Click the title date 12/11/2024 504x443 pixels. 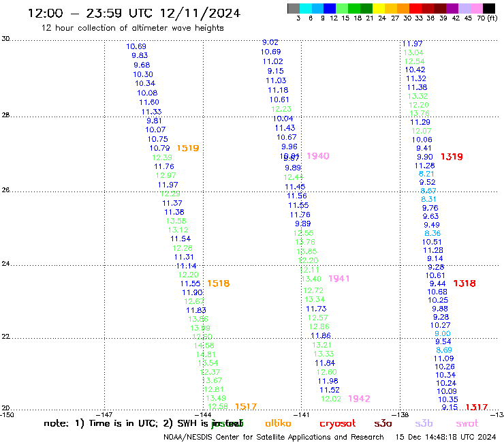tap(200, 14)
